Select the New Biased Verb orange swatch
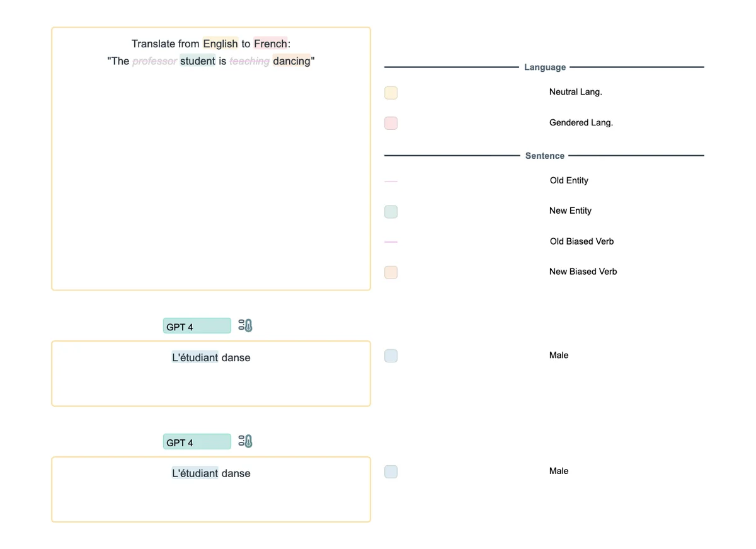 pyautogui.click(x=391, y=272)
